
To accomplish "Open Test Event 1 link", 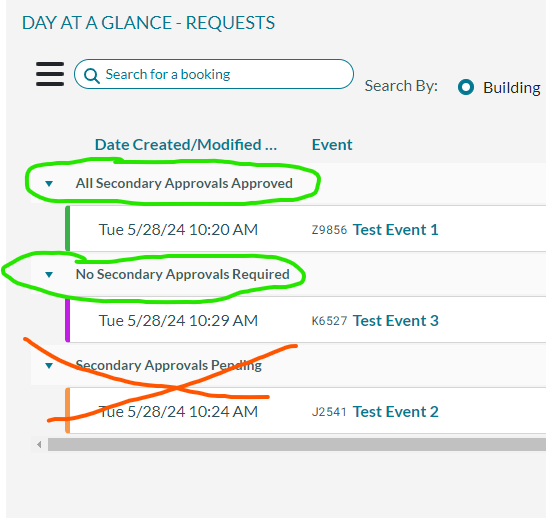I will 396,230.
